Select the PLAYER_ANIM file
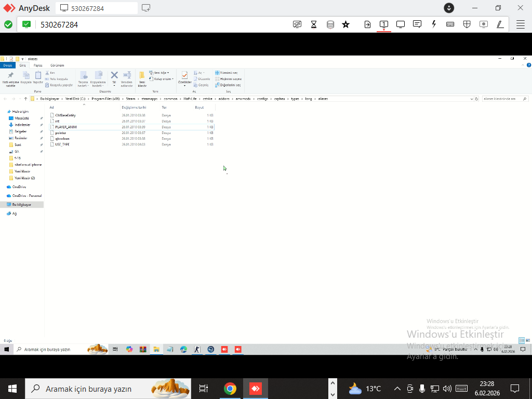 (132, 127)
